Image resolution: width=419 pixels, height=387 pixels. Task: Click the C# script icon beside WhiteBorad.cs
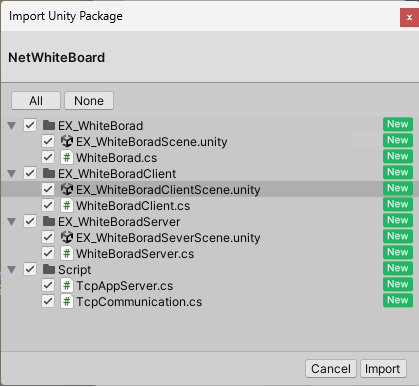tap(67, 157)
